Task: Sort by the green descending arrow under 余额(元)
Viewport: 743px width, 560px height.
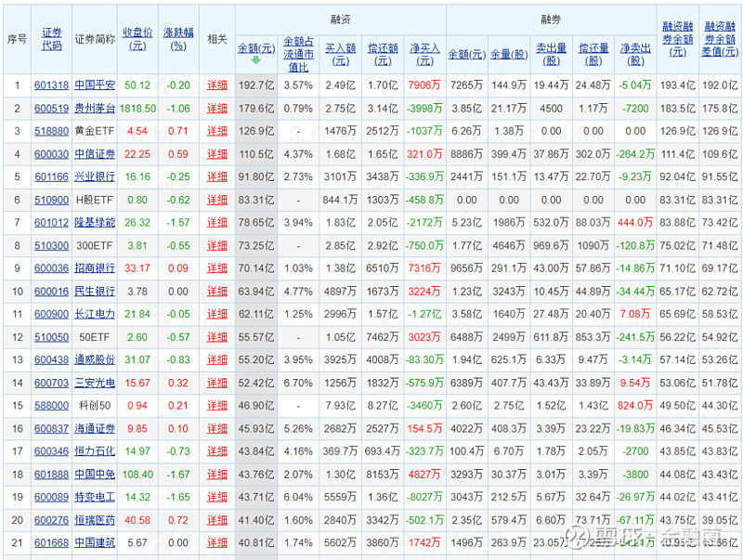Action: [x=256, y=60]
